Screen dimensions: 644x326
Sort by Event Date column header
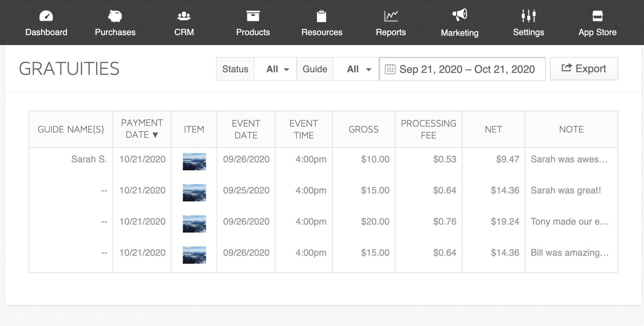pos(246,129)
